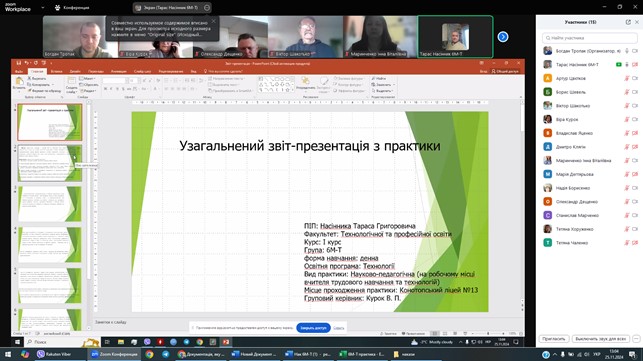Click the microphone icon beside Богдан Тропак
Screen dimensions: 643x361
pos(627,51)
